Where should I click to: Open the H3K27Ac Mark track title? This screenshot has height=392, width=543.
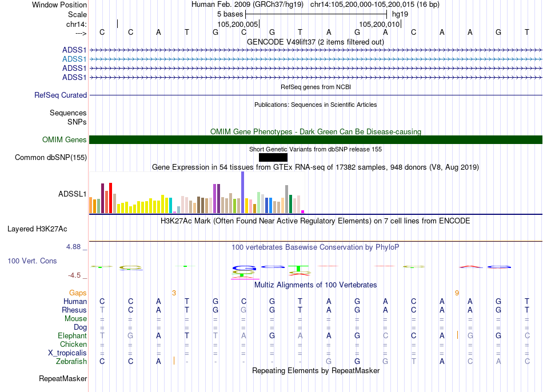pos(315,221)
